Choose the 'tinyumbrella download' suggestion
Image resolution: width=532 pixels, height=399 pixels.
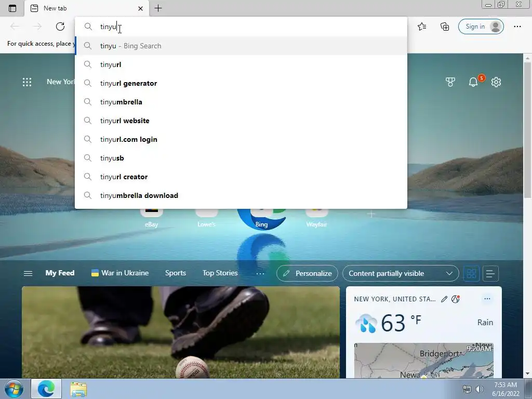(x=241, y=195)
